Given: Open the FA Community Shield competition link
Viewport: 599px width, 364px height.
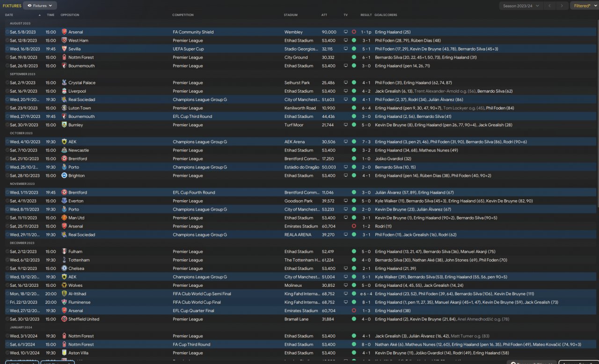Looking at the screenshot, I should (193, 32).
